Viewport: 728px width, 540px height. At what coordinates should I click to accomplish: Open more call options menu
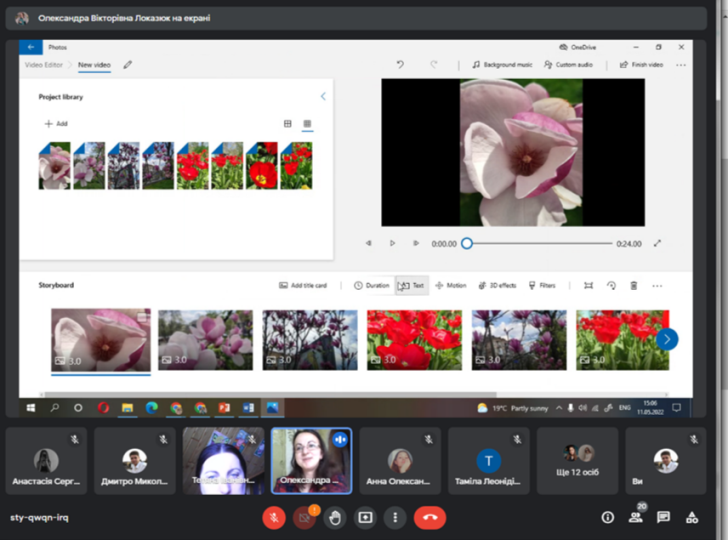[x=396, y=517]
